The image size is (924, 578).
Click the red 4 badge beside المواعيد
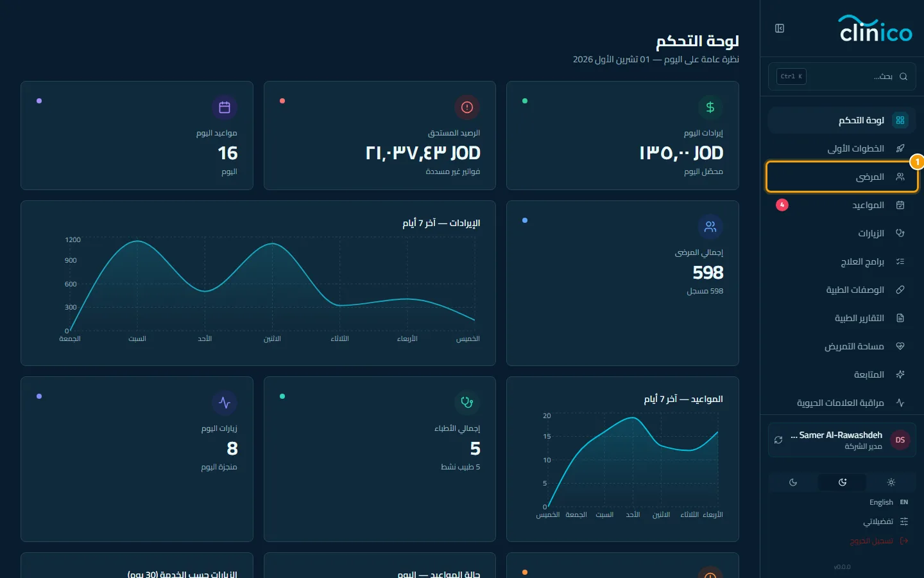point(782,205)
